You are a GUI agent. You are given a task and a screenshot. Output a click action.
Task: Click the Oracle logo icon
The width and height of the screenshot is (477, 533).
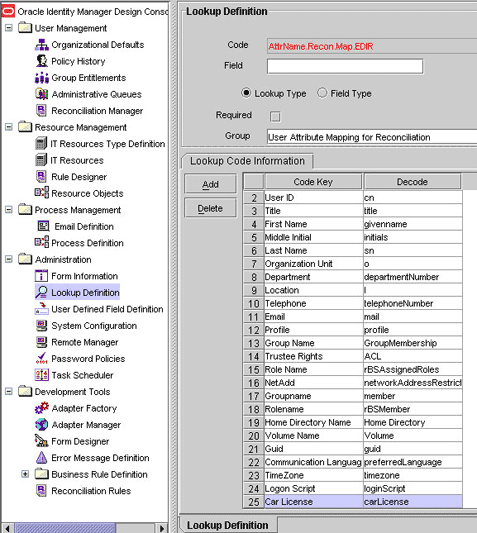pyautogui.click(x=8, y=11)
